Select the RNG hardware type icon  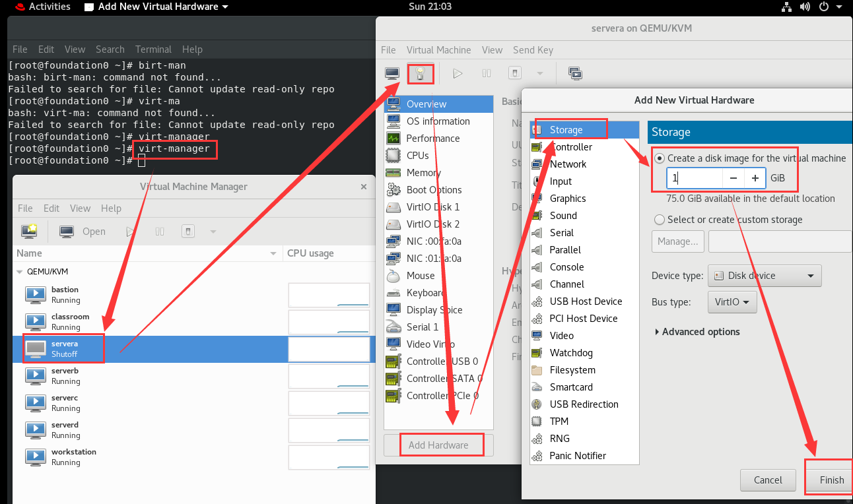click(x=537, y=439)
